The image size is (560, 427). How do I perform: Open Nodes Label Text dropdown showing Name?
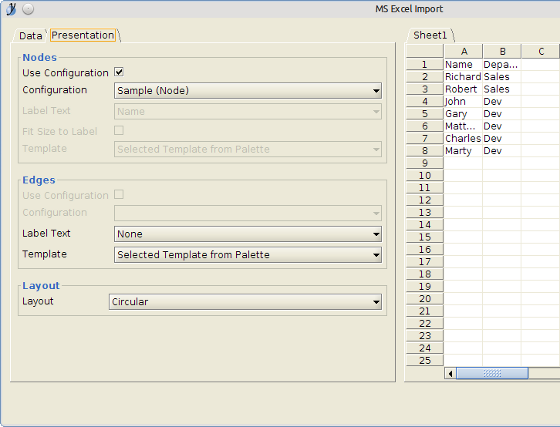point(248,111)
